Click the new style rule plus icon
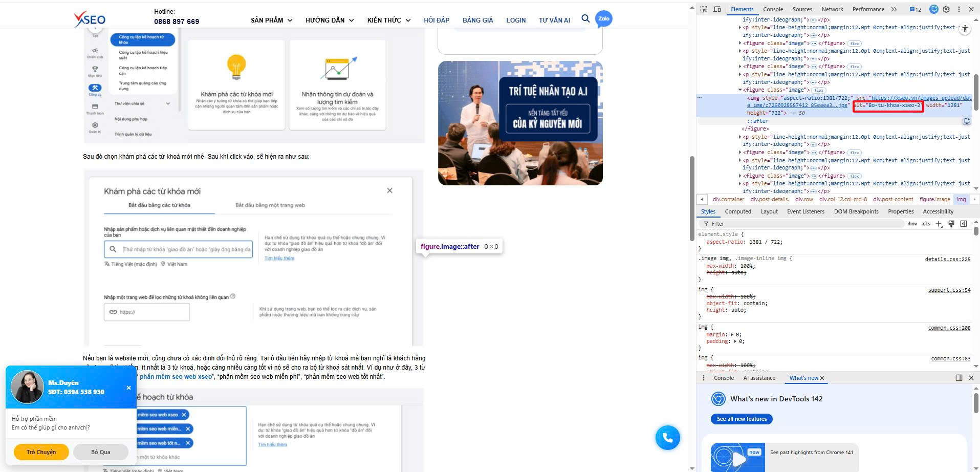980x472 pixels. (939, 224)
